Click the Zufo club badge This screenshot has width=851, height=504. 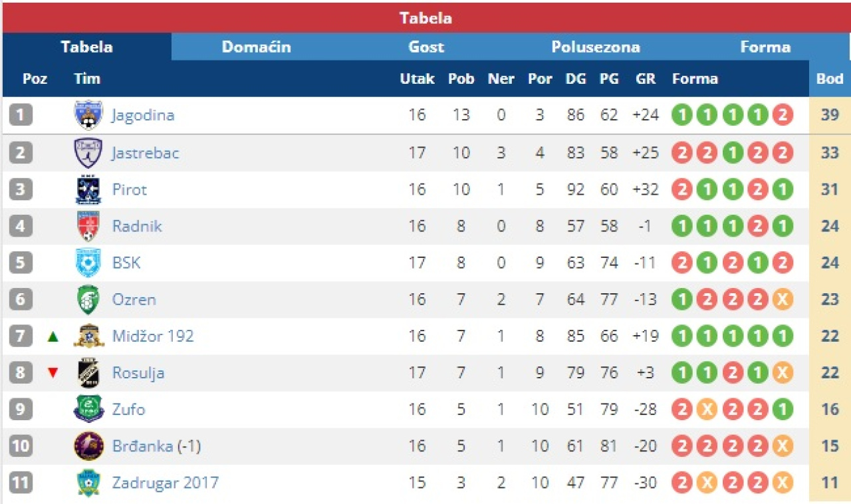88,409
